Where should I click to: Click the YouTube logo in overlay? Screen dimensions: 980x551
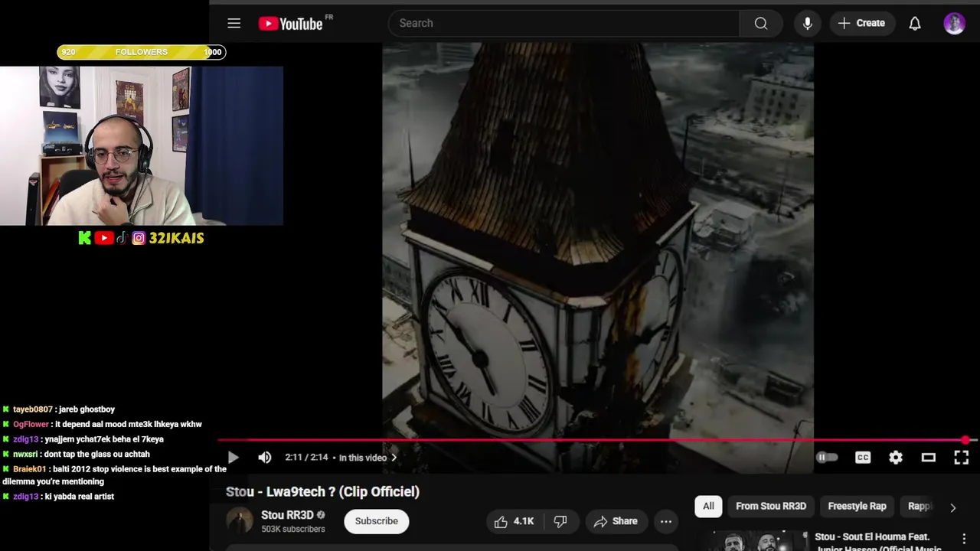click(104, 238)
